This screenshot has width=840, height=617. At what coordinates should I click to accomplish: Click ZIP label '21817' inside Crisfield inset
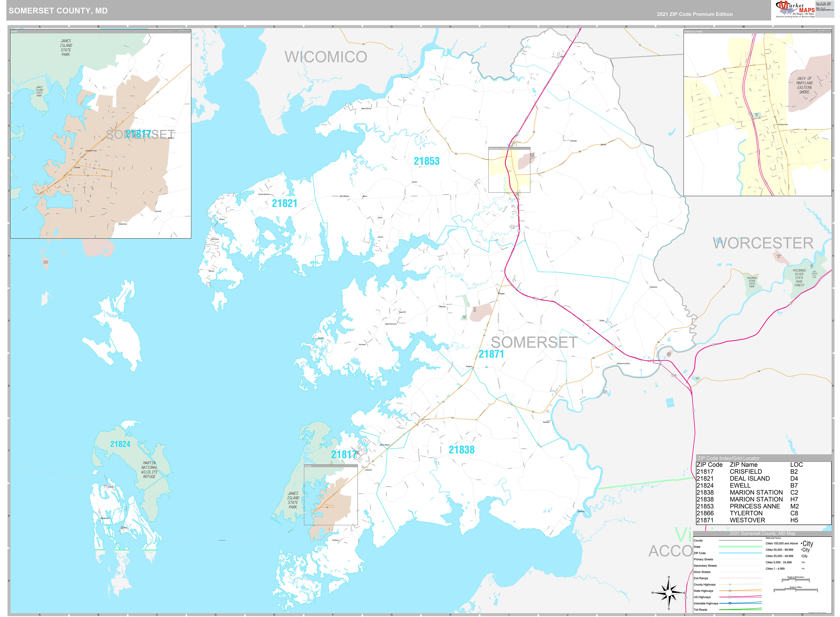tap(138, 134)
